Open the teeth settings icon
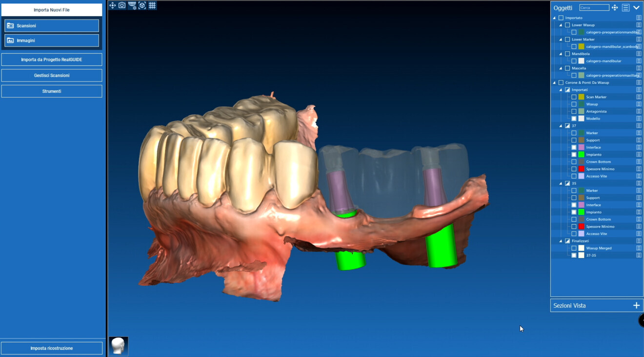This screenshot has height=357, width=644. click(x=132, y=5)
